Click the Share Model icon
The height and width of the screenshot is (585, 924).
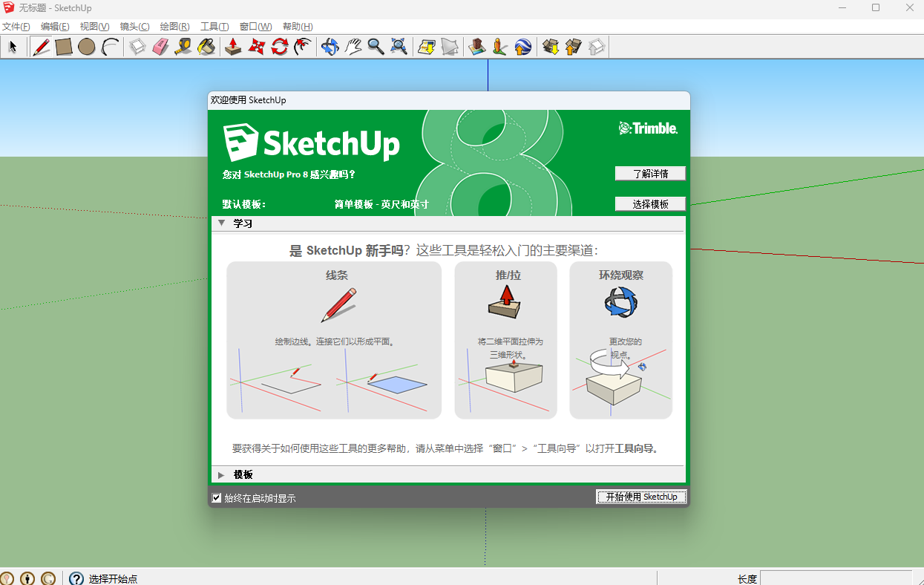pyautogui.click(x=573, y=47)
